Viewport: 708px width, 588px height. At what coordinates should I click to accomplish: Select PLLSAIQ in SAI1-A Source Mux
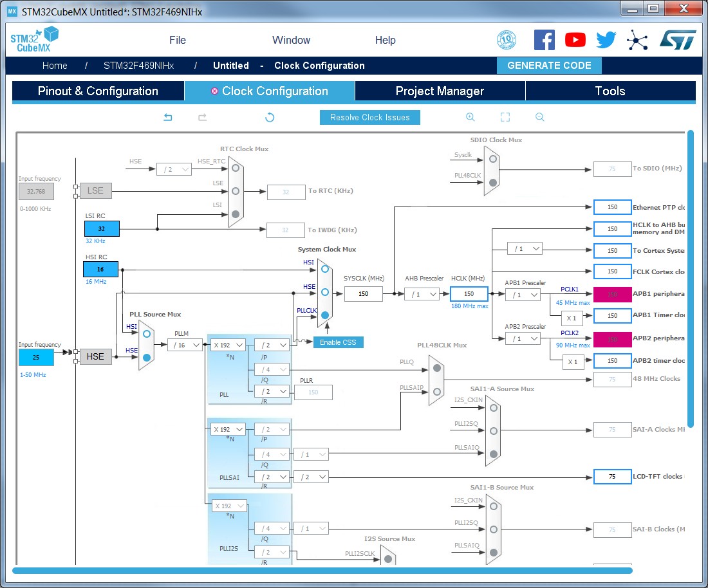pyautogui.click(x=494, y=454)
